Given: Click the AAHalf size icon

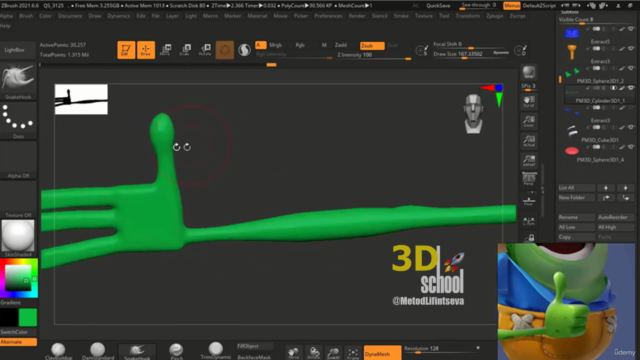Looking at the screenshot, I should pos(529,160).
